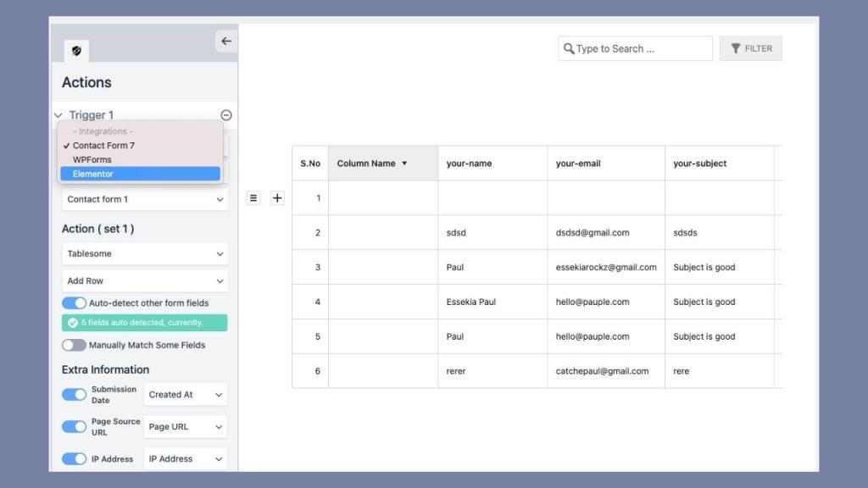Collapse Trigger 1 with its chevron
The width and height of the screenshot is (868, 488).
[58, 114]
